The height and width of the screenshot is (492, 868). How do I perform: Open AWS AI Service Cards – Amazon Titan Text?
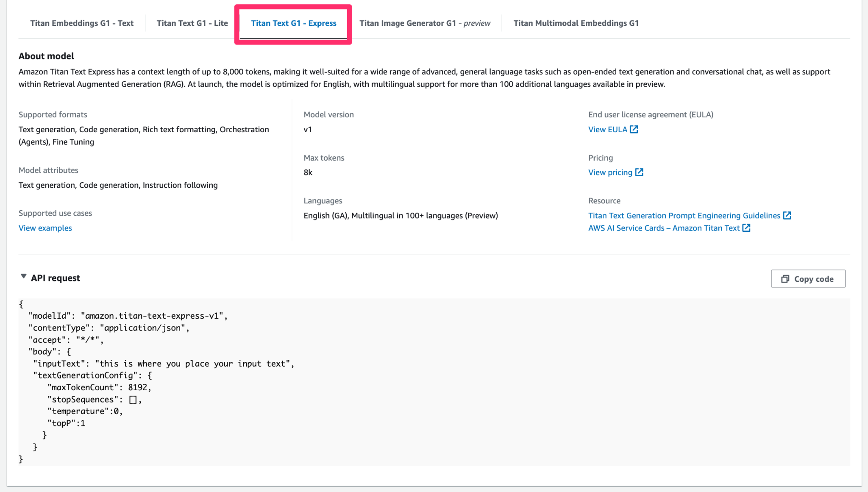(664, 228)
